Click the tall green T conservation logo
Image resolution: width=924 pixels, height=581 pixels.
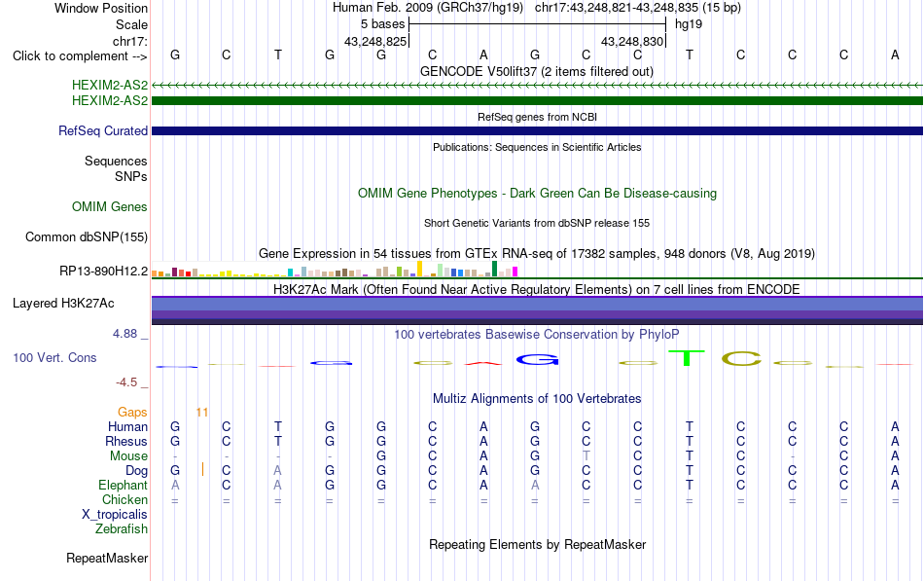[x=687, y=358]
